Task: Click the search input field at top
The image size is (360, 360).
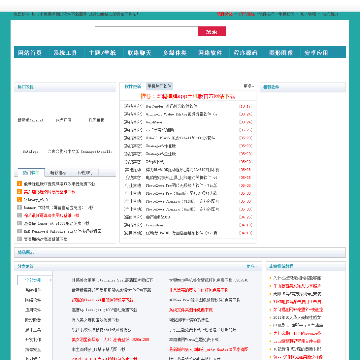Action: [x=146, y=31]
